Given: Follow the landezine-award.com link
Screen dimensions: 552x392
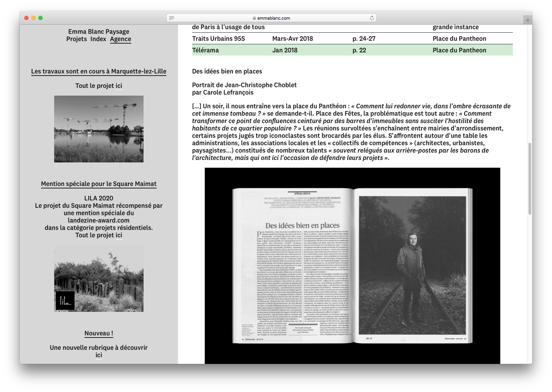Looking at the screenshot, I should [99, 220].
